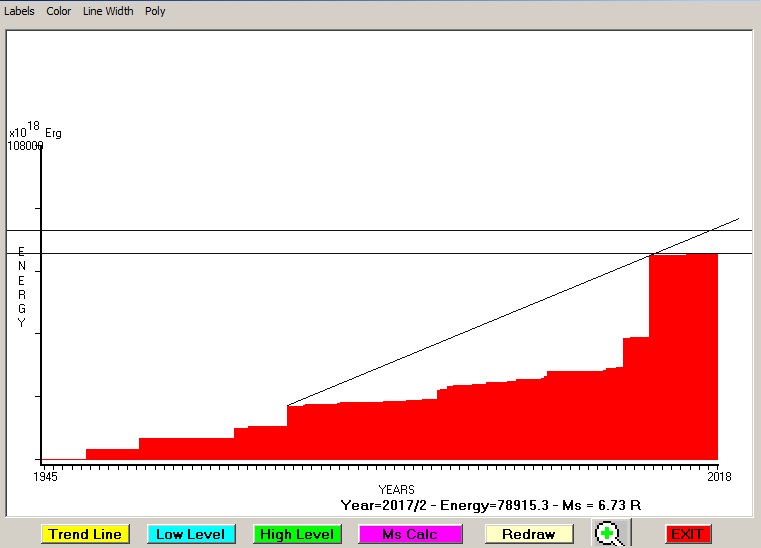The width and height of the screenshot is (761, 548).
Task: Click the Year/Energy/Ms status readout text
Action: pos(490,505)
